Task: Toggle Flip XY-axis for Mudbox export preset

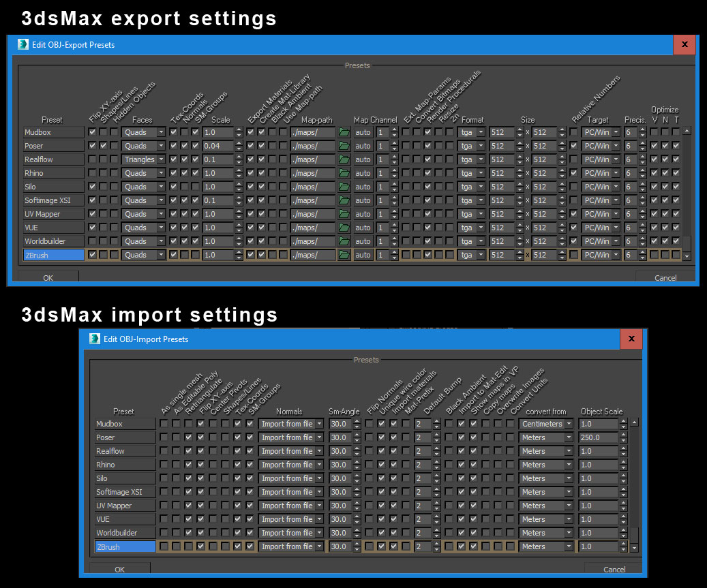Action: point(93,132)
